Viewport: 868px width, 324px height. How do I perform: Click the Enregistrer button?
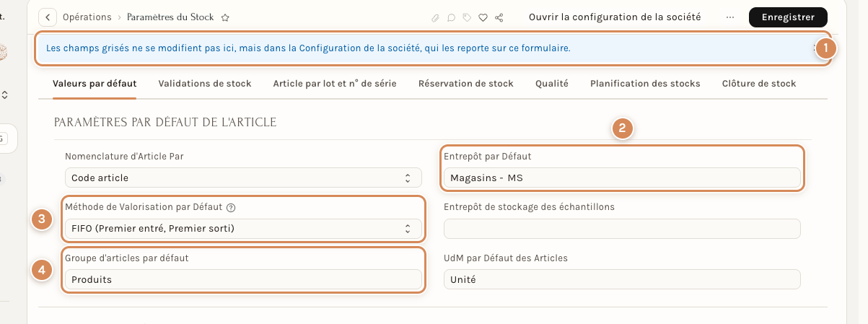pos(788,17)
